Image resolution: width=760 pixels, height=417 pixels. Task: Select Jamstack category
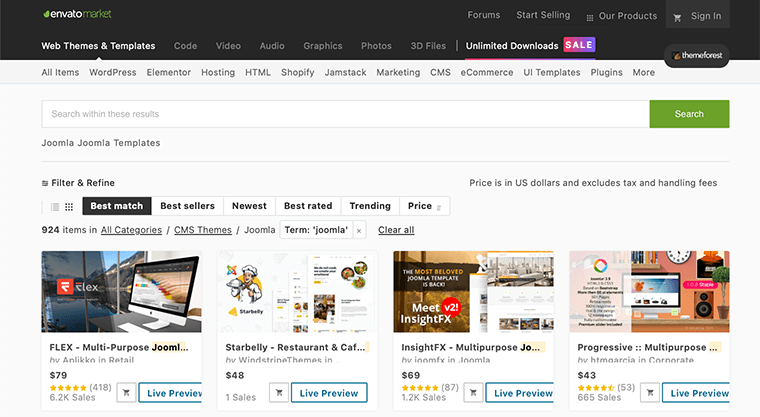pos(345,72)
